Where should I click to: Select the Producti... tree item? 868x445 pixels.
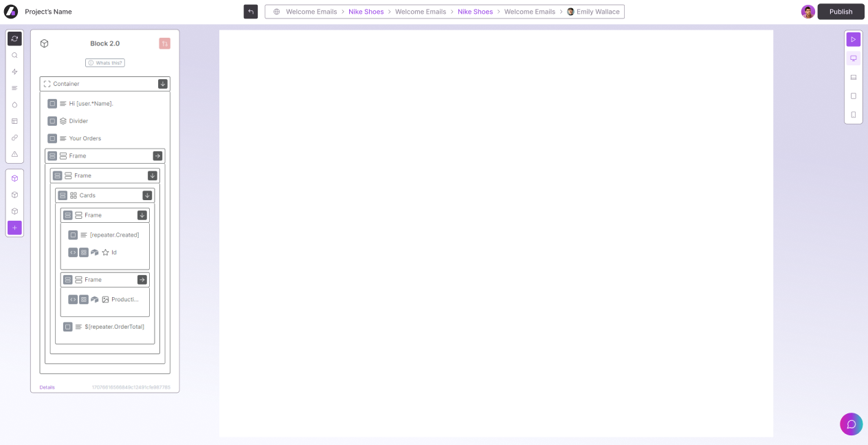pos(125,299)
